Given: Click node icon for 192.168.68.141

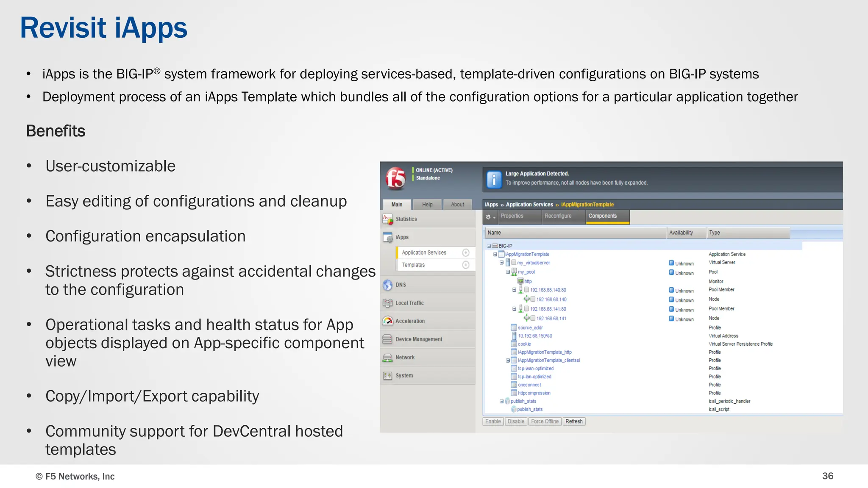Looking at the screenshot, I should 527,318.
